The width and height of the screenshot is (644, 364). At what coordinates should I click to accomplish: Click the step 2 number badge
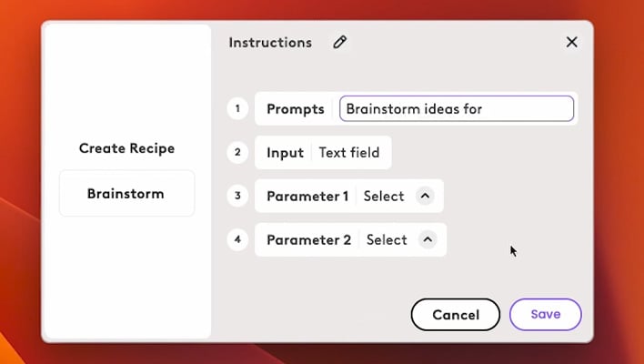click(x=237, y=152)
